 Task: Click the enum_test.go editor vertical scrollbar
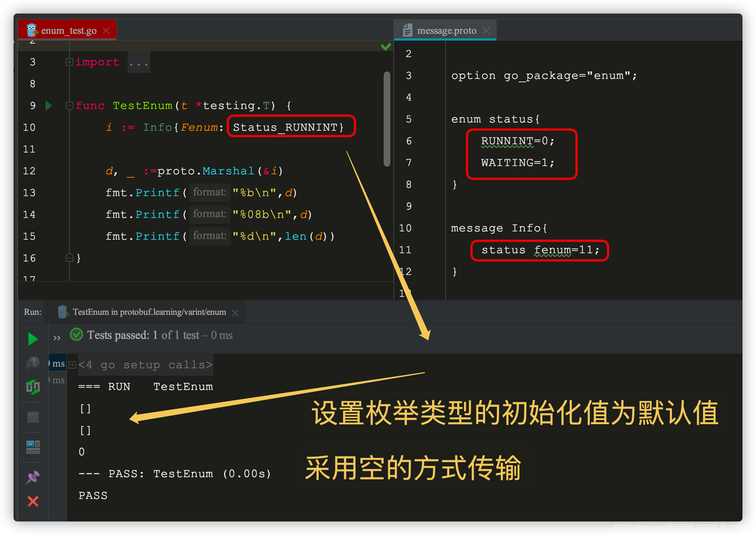[387, 119]
